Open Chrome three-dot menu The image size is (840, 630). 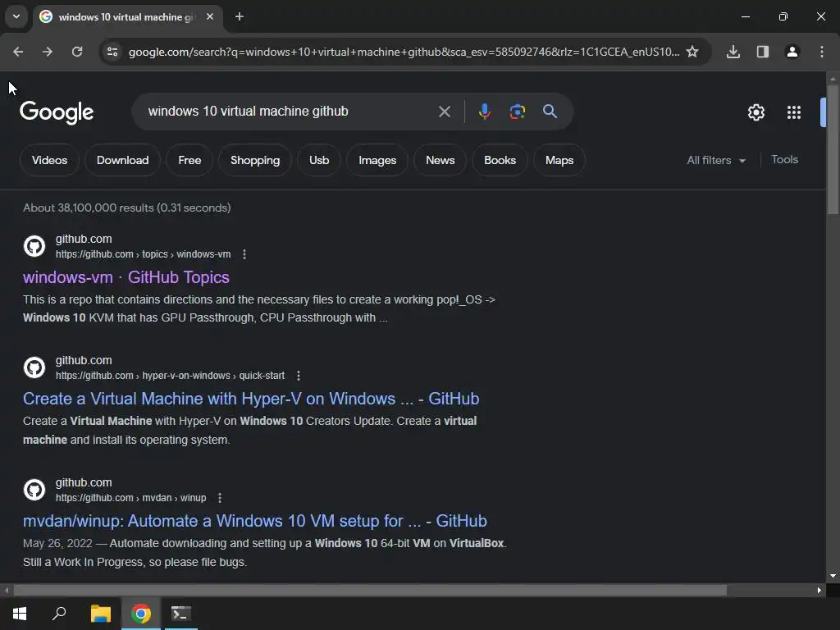821,52
